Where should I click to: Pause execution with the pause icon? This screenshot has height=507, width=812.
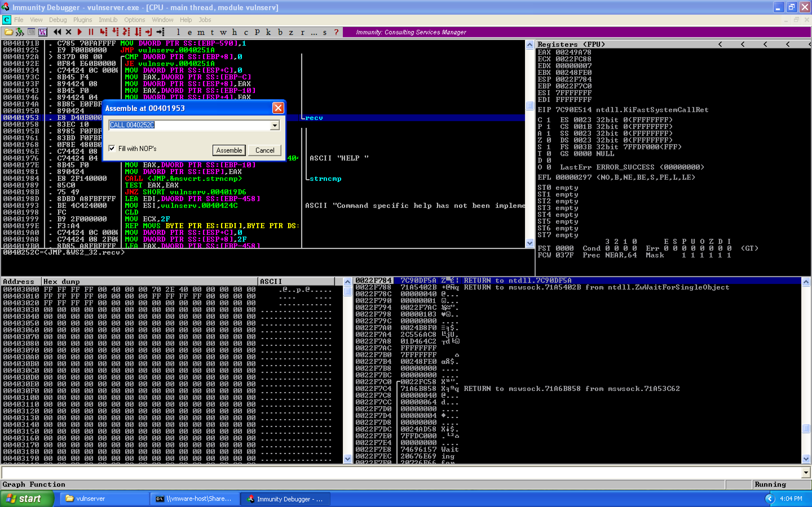point(91,32)
